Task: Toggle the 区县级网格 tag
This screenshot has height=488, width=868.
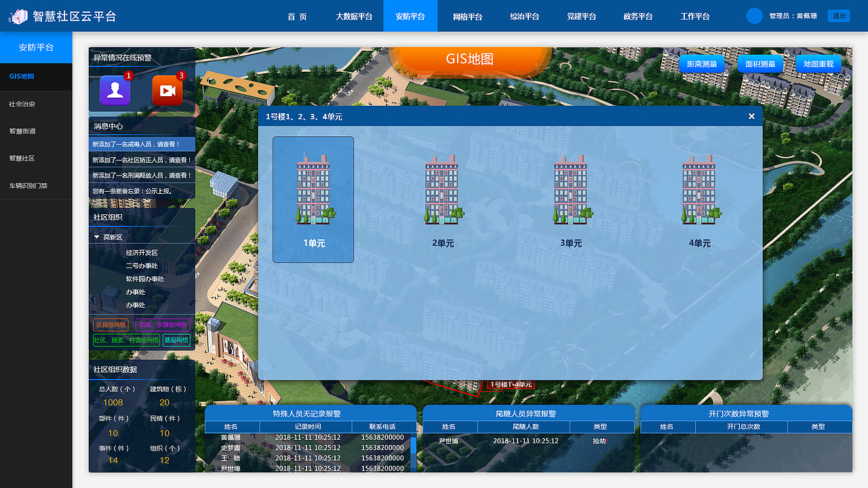Action: click(111, 325)
